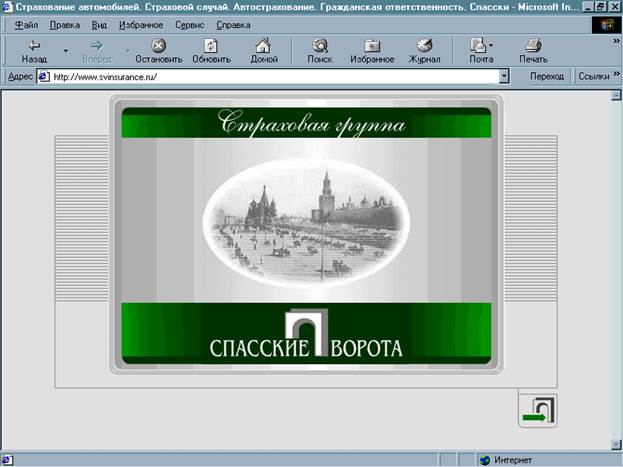Screen dimensions: 623x467
Task: Open Журнал history icon
Action: [x=424, y=45]
